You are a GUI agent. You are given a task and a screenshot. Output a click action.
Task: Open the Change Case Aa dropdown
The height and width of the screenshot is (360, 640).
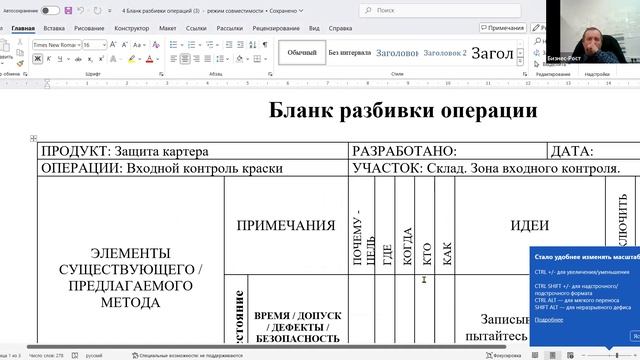pyautogui.click(x=139, y=45)
